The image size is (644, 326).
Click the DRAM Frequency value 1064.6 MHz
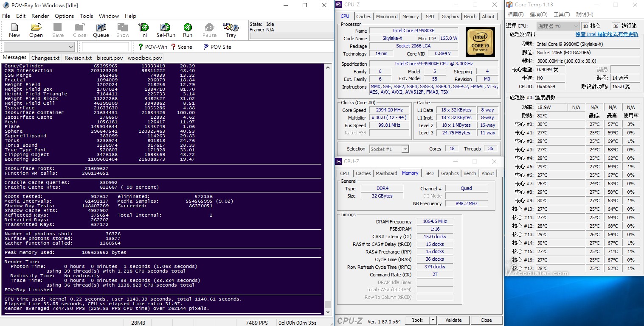(435, 221)
